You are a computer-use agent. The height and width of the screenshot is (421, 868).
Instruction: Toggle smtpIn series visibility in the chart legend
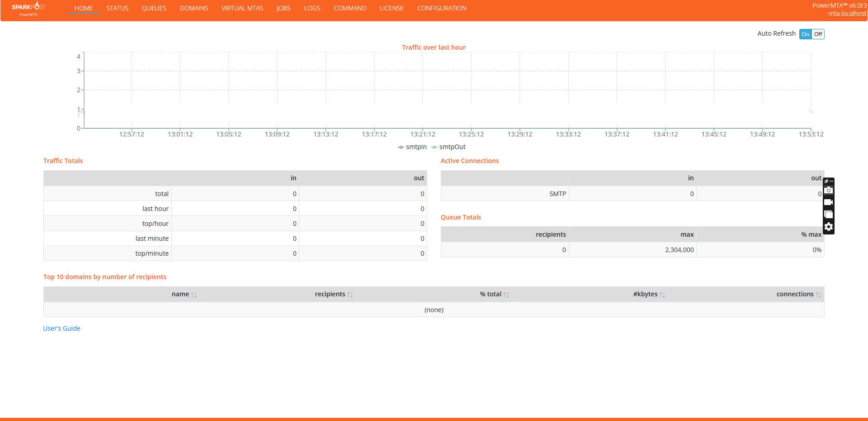(415, 147)
